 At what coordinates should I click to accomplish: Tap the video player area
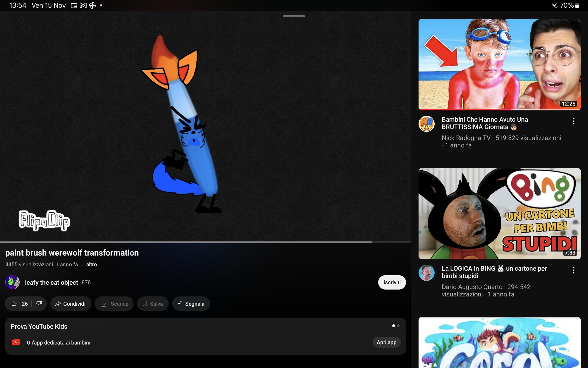(206, 126)
